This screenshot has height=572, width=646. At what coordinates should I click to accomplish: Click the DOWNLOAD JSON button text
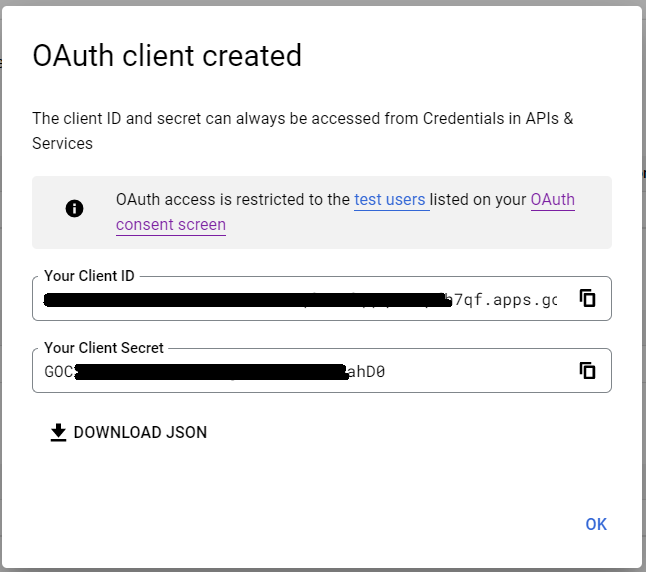pos(140,432)
